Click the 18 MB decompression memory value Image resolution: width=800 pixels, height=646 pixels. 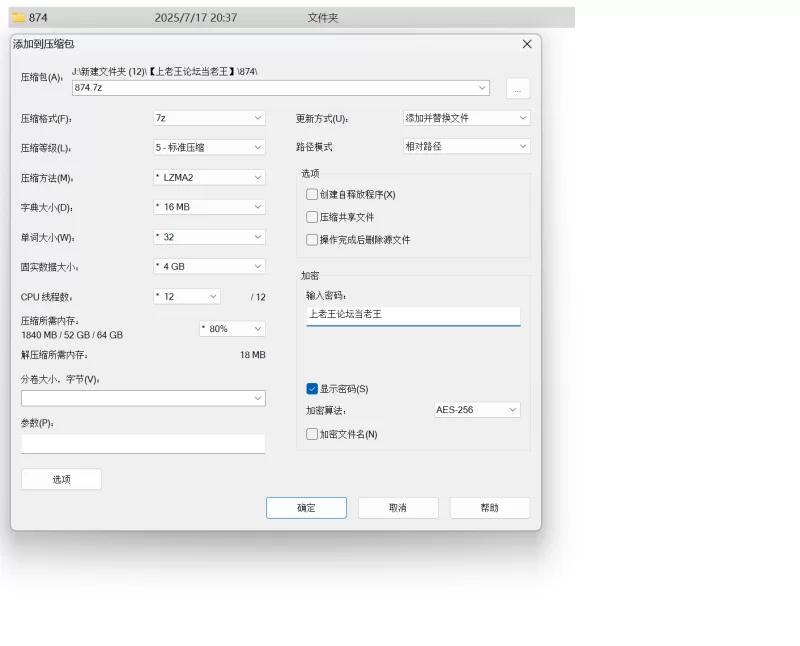(253, 355)
